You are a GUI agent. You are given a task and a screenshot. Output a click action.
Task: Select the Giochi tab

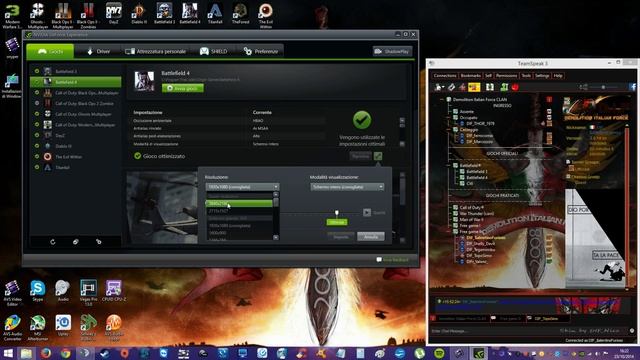tap(50, 51)
